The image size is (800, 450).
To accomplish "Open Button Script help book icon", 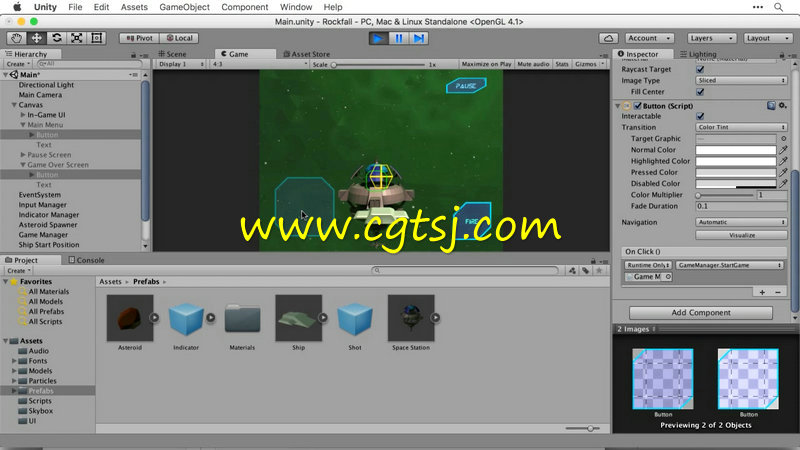I will (771, 106).
